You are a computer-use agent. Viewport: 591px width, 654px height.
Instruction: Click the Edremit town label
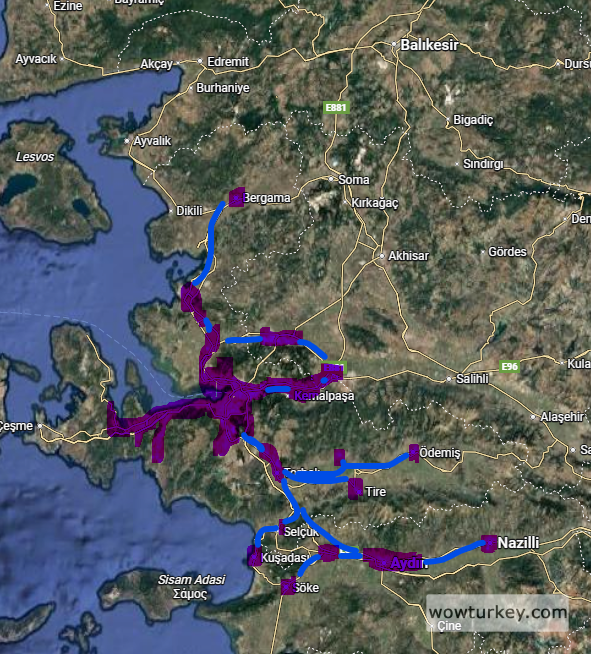[228, 62]
